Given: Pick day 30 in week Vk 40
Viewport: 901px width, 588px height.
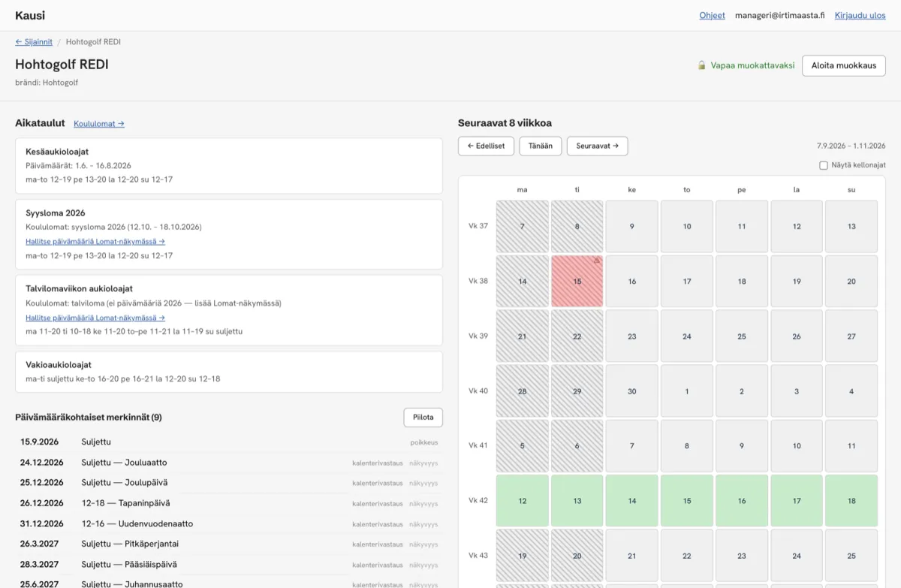Looking at the screenshot, I should (x=631, y=390).
